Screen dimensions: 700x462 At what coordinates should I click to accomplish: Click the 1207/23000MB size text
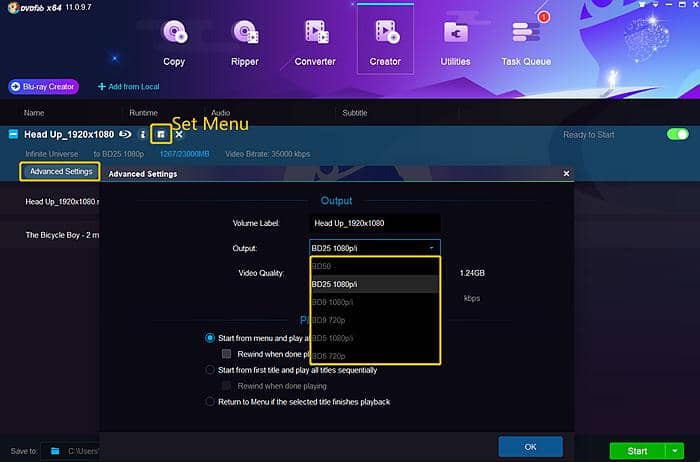184,154
